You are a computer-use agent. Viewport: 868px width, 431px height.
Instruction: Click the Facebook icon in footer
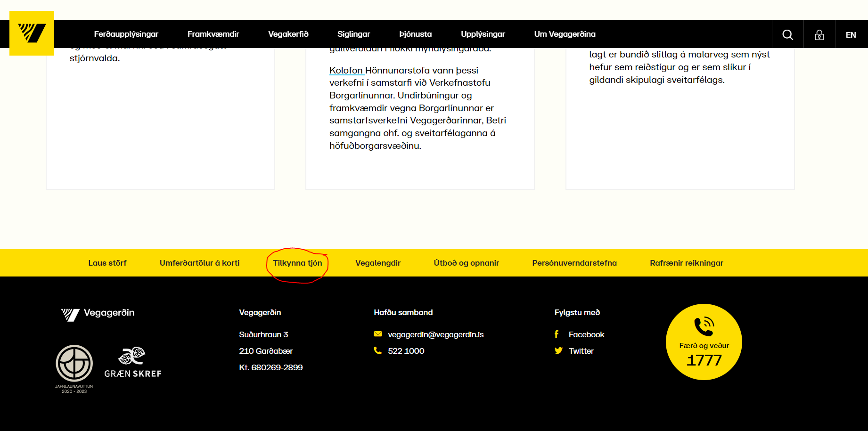click(557, 334)
